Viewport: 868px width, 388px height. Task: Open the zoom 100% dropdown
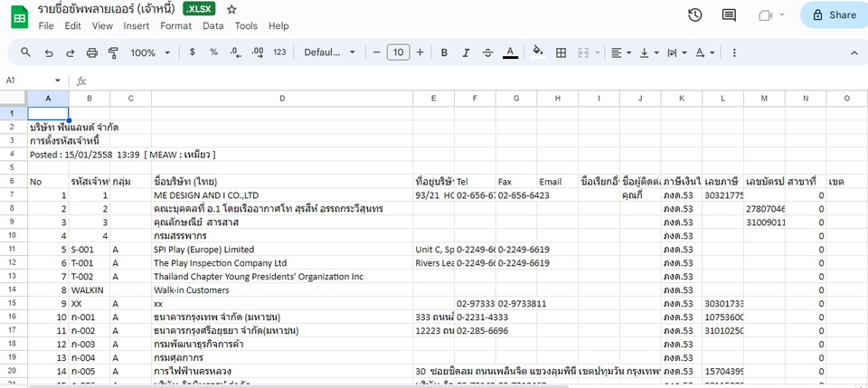150,52
